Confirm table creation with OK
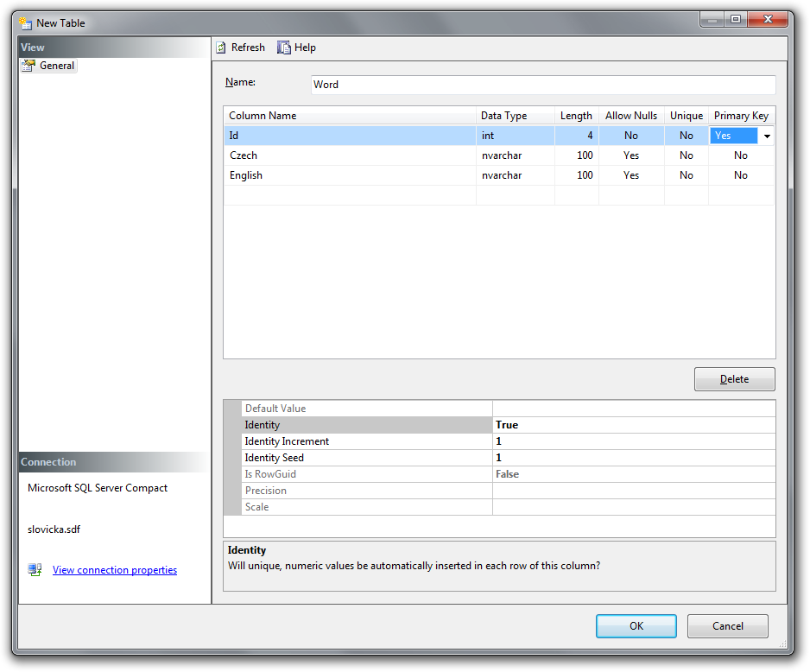Viewport: 810px width, 672px height. [636, 625]
